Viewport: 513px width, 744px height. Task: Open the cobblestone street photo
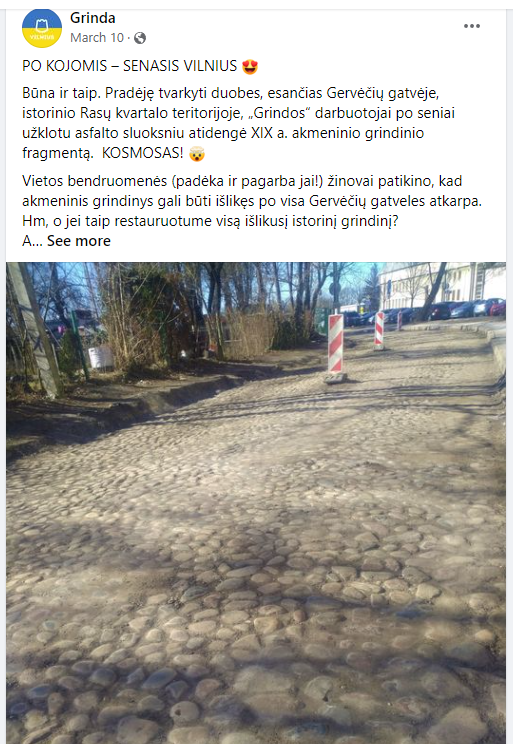coord(256,503)
